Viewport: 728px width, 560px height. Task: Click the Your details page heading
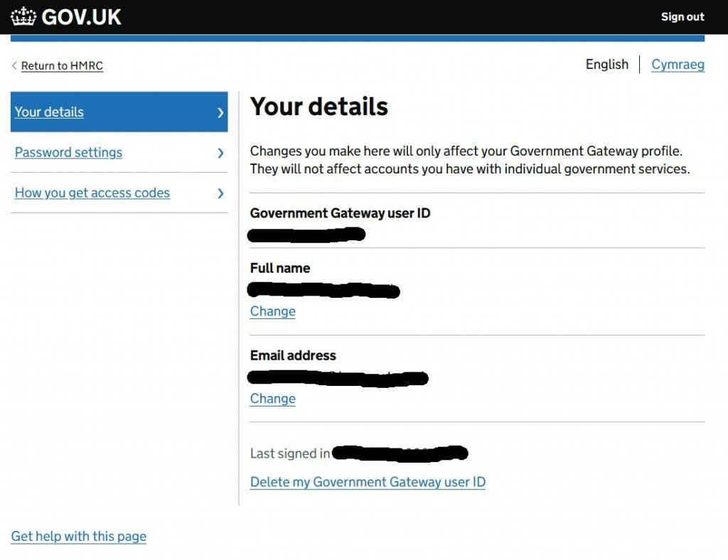click(319, 107)
